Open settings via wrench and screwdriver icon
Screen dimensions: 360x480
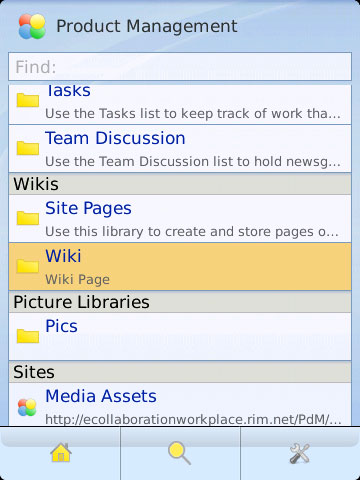click(300, 453)
